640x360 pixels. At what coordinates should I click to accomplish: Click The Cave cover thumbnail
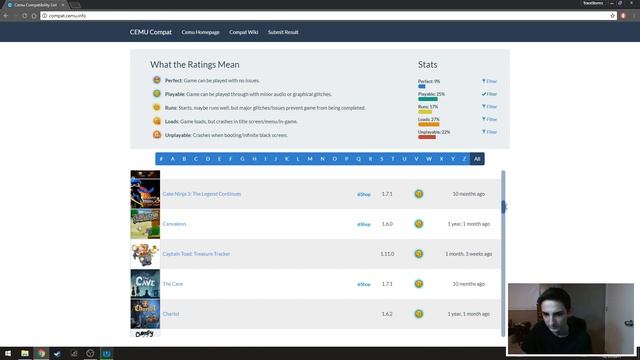point(145,284)
